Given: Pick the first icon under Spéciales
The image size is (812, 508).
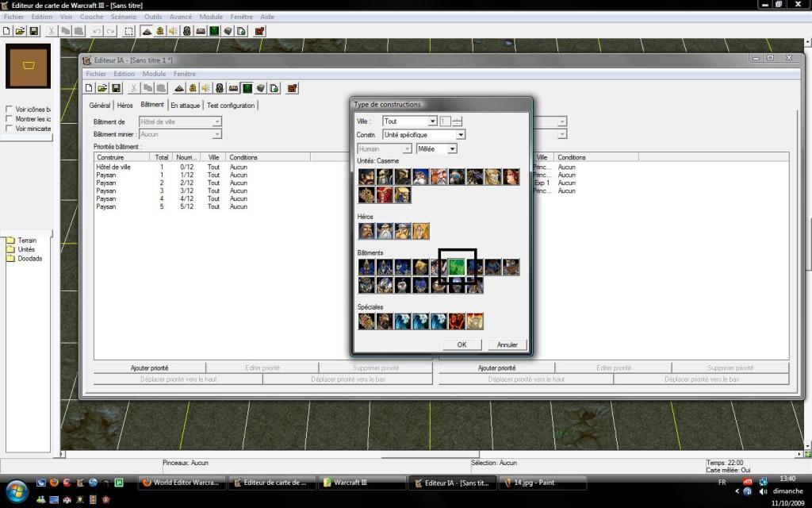Looking at the screenshot, I should pyautogui.click(x=366, y=321).
